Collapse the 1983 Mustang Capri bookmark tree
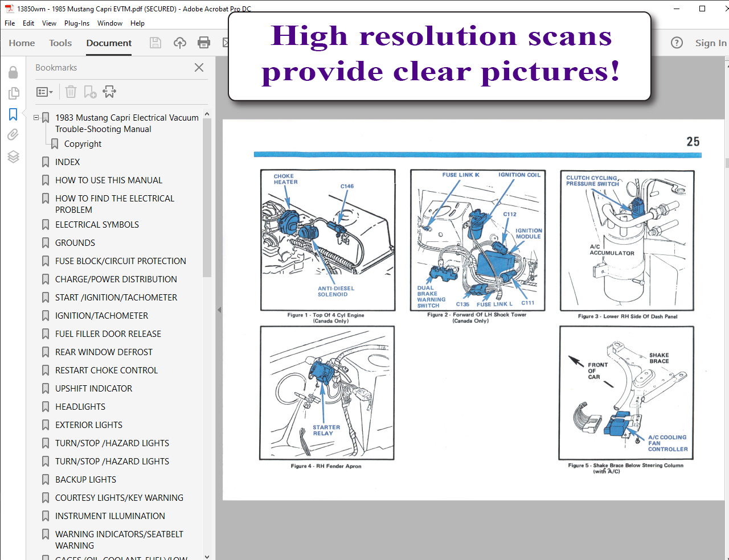Screen dimensions: 729x560 (x=36, y=118)
